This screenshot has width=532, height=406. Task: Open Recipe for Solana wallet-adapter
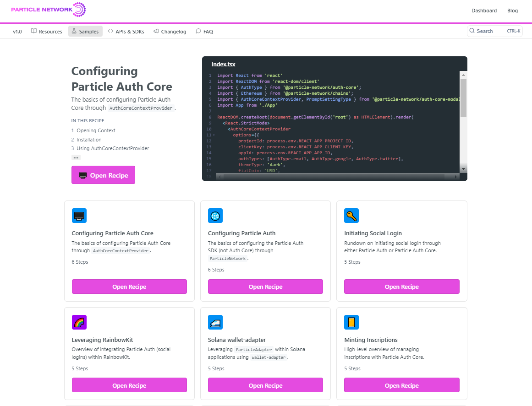point(265,385)
